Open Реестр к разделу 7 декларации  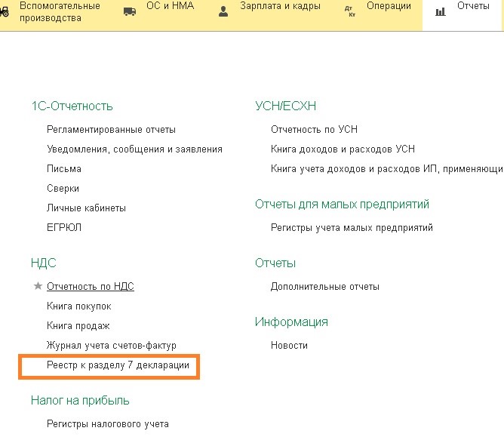tap(118, 365)
